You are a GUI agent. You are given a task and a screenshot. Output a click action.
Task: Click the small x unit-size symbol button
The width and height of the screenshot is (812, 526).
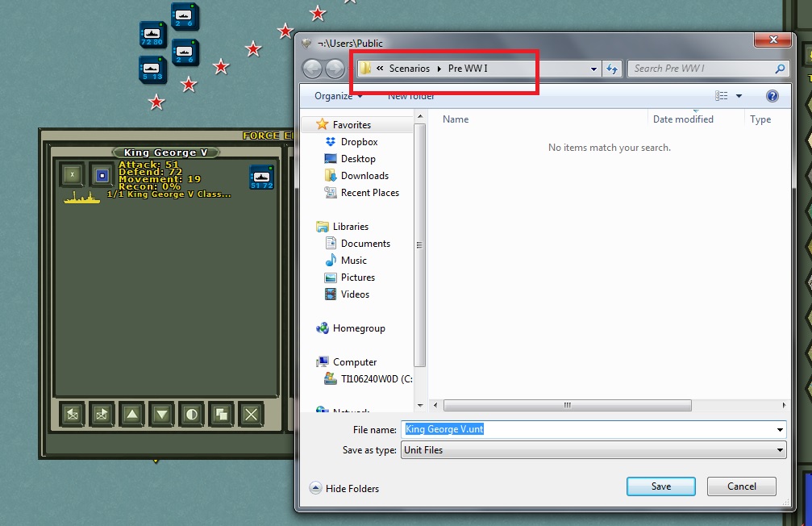pos(73,175)
